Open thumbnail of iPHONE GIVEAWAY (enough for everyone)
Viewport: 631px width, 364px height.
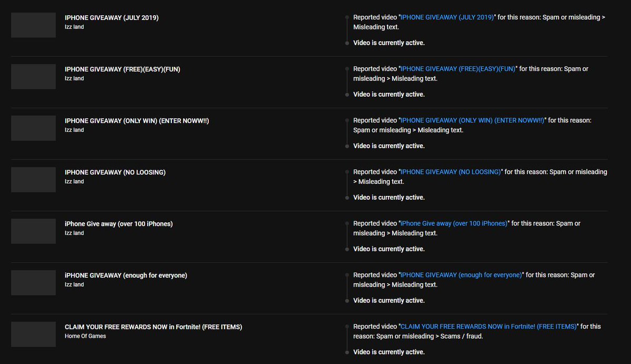pos(33,283)
